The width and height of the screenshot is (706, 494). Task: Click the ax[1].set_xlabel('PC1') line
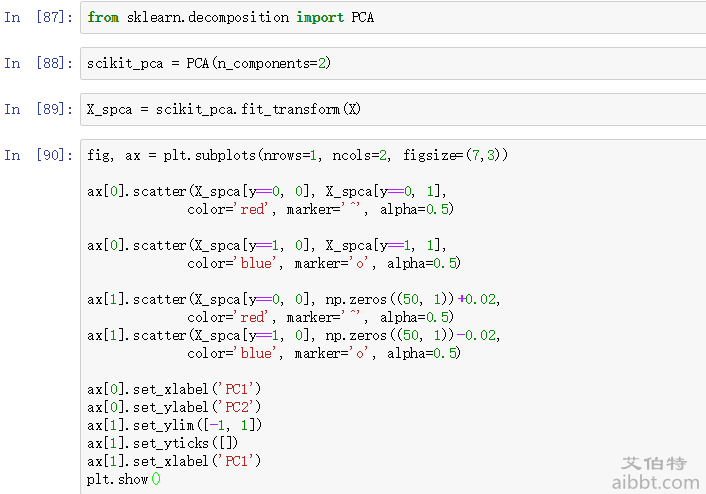pyautogui.click(x=174, y=461)
